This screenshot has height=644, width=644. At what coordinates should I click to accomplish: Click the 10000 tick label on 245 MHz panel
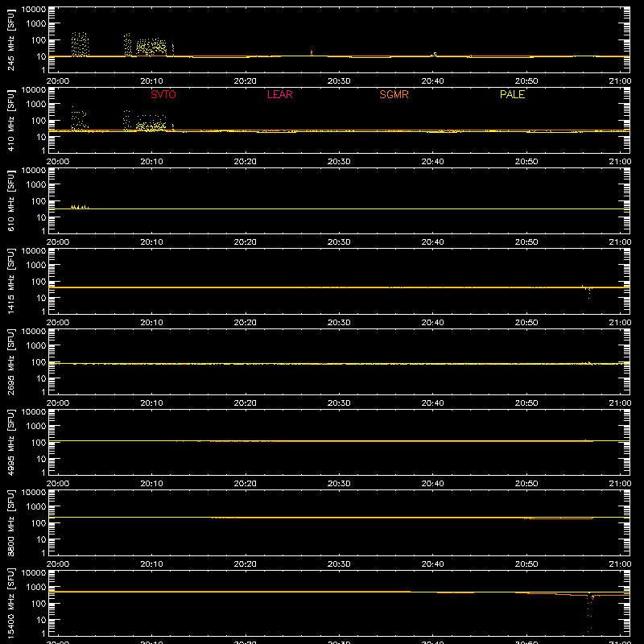pos(34,10)
